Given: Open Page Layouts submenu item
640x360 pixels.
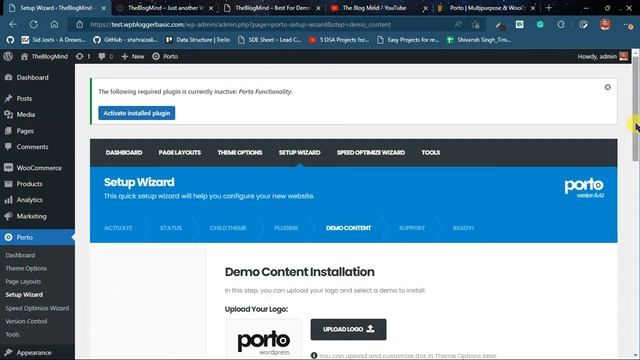Looking at the screenshot, I should pos(23,282).
